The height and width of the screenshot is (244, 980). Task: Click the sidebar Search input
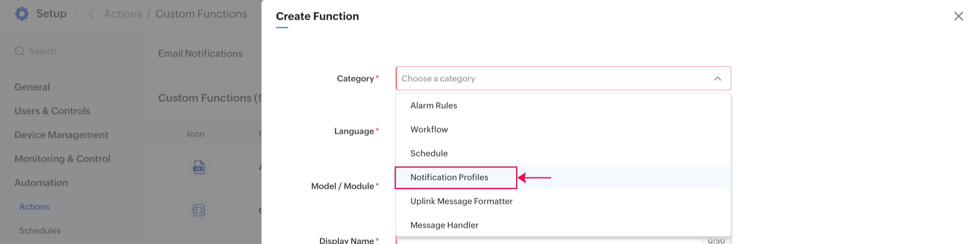[42, 51]
